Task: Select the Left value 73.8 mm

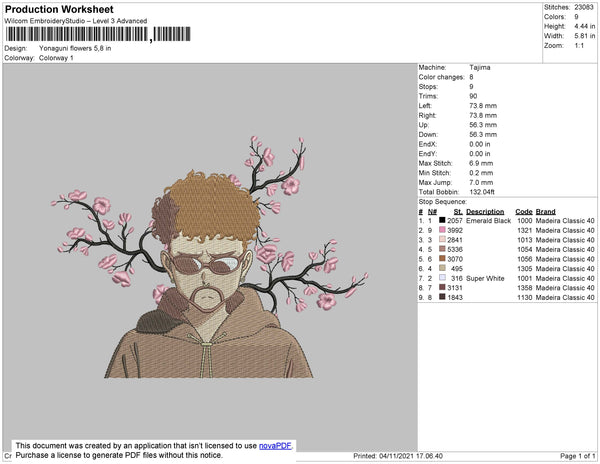Action: click(483, 106)
